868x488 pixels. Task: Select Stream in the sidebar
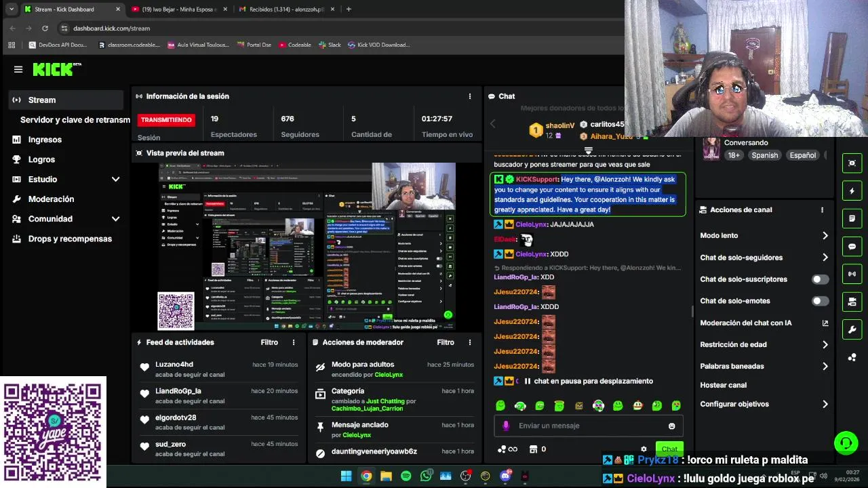click(x=66, y=100)
